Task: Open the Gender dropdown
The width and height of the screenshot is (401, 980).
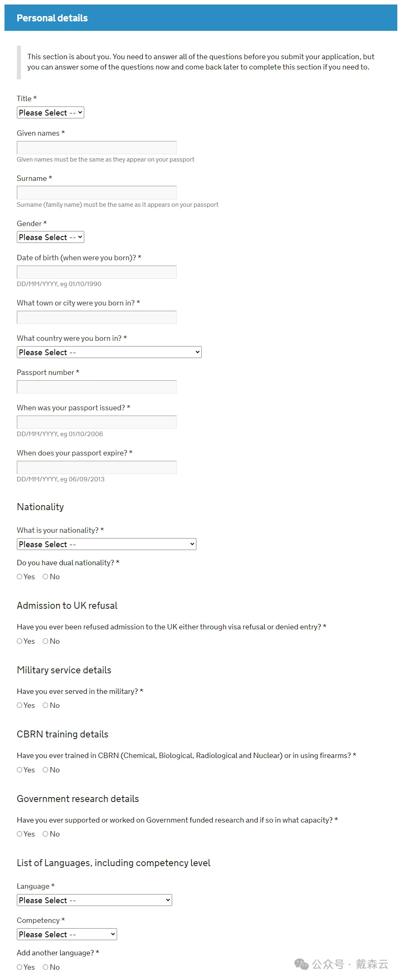Action: click(50, 237)
